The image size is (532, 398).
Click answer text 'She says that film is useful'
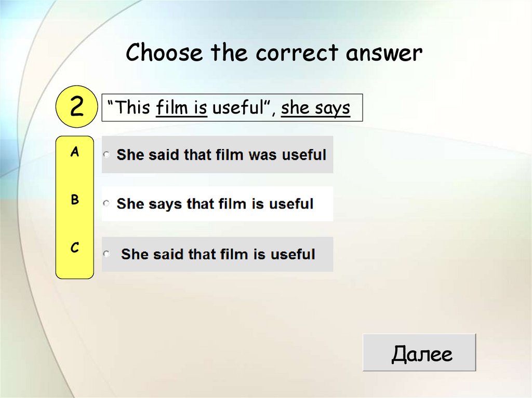click(x=215, y=204)
